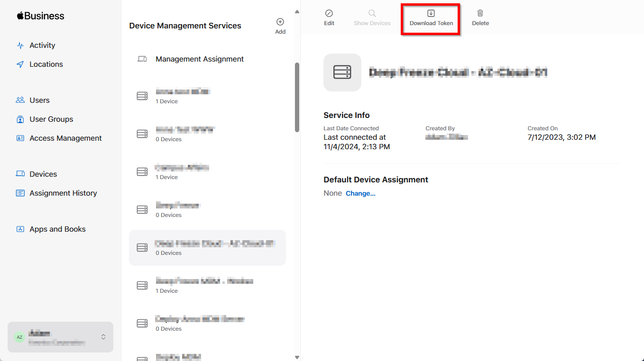Click the Apple Business logo

[x=40, y=16]
